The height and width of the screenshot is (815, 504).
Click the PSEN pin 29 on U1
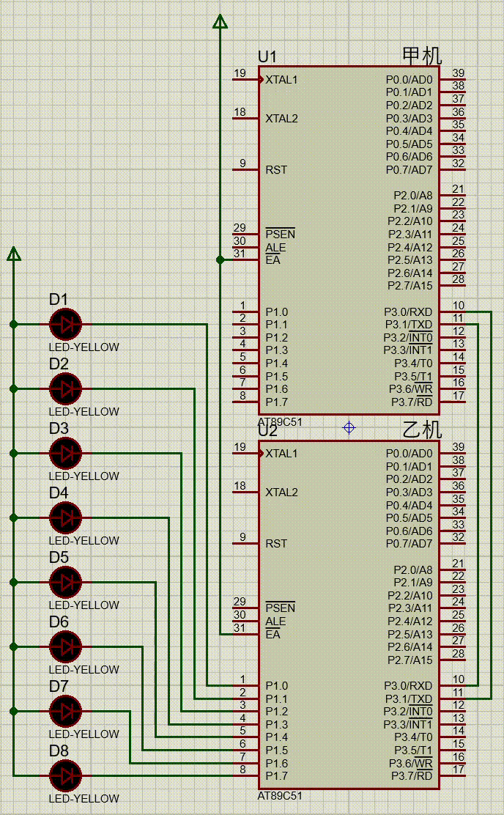(x=245, y=234)
